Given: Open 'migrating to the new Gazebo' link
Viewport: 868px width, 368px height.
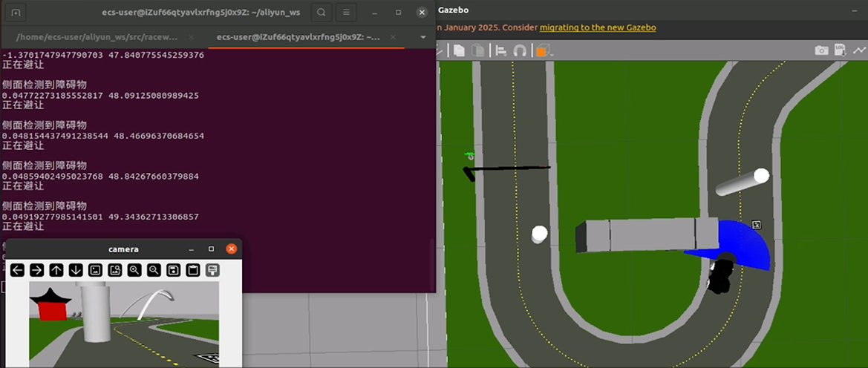Looking at the screenshot, I should coord(598,27).
